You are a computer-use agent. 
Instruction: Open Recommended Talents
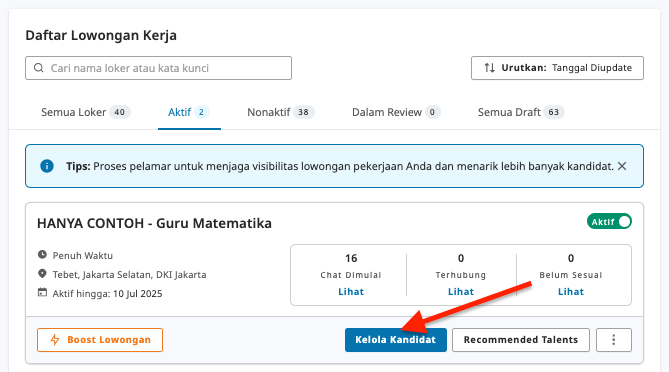[521, 340]
